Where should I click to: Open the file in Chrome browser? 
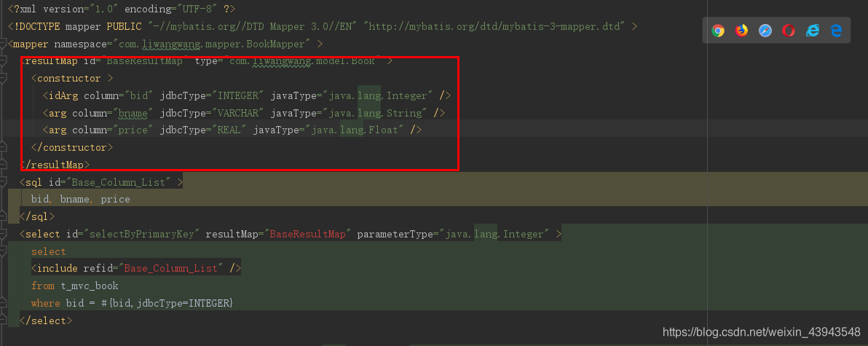(718, 31)
